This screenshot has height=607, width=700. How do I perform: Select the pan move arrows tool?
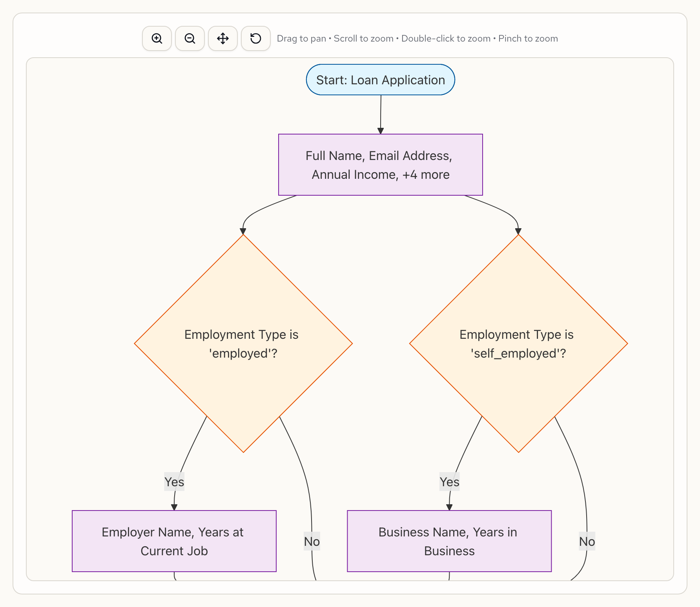[223, 38]
